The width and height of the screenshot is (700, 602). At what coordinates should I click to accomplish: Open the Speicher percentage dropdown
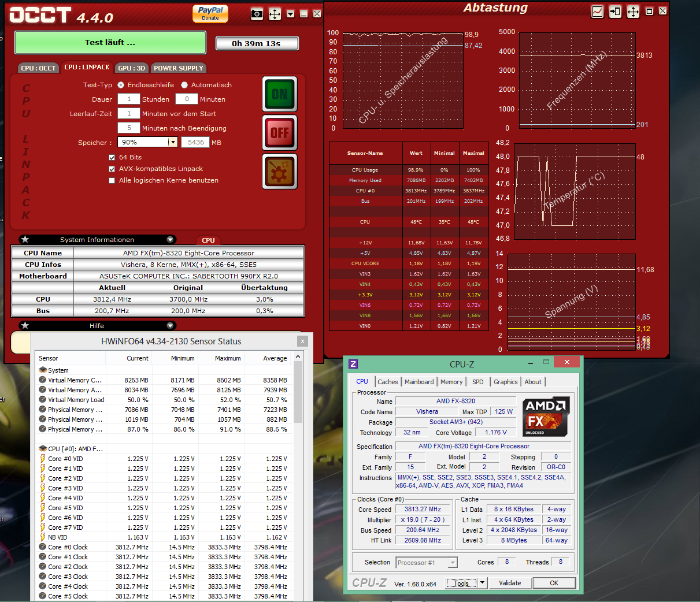click(172, 142)
